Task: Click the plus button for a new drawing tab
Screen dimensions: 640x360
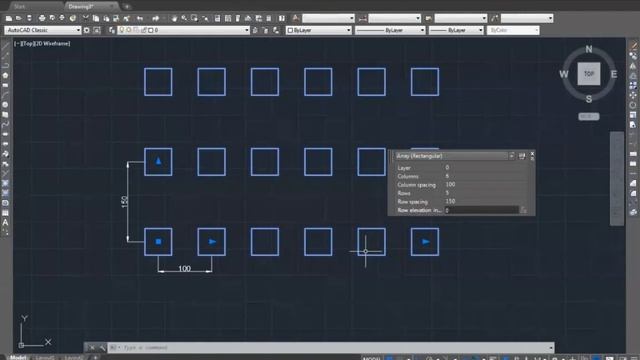Action: 127,7
